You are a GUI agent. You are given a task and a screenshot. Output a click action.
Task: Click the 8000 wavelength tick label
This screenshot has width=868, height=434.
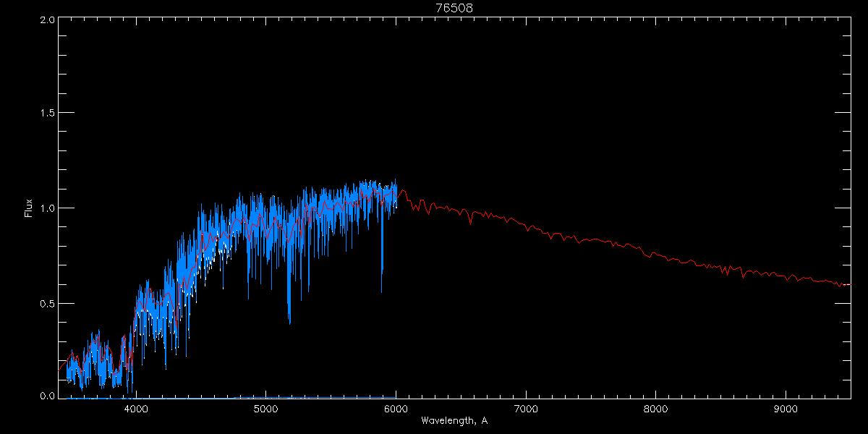[x=655, y=409]
